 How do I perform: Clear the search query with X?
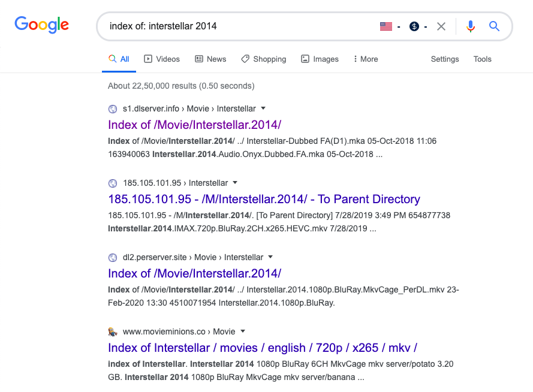click(x=441, y=26)
